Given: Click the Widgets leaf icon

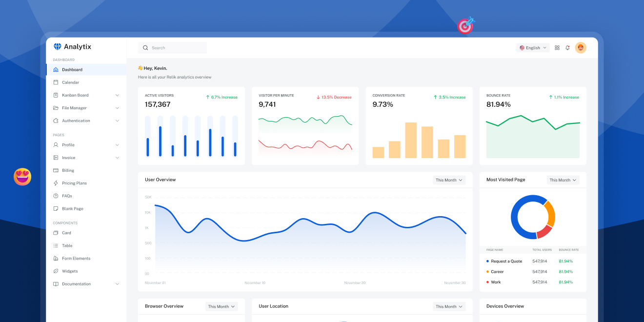Looking at the screenshot, I should coord(56,271).
